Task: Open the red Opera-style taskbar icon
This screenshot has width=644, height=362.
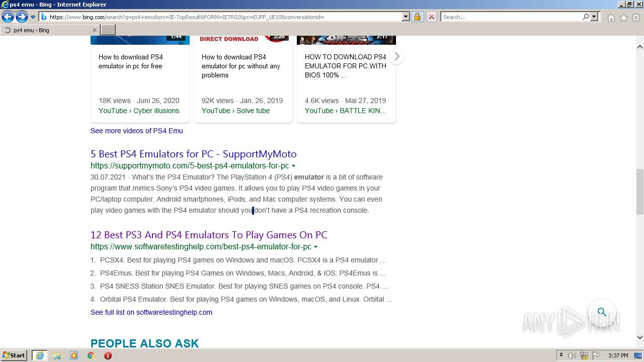Action: (x=108, y=355)
